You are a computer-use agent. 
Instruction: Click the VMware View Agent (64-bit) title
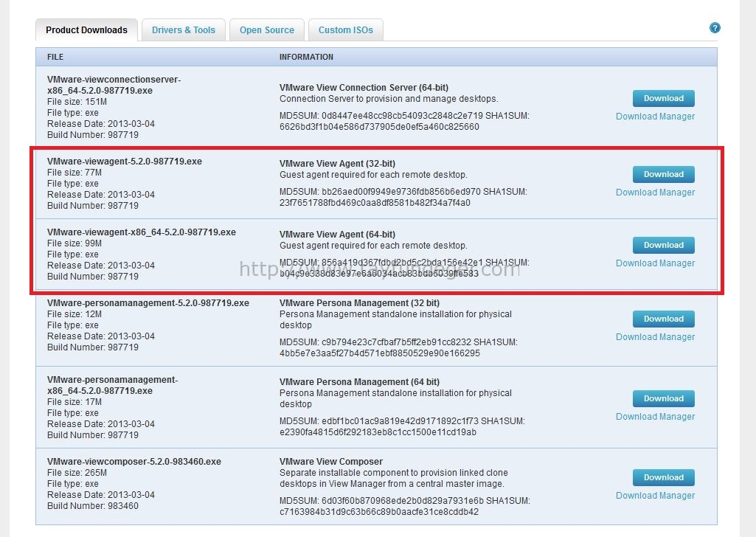click(x=337, y=235)
